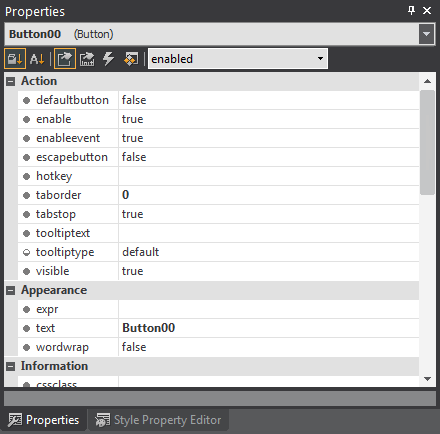This screenshot has height=434, width=440.
Task: Show Events via lightning bolt icon
Action: pyautogui.click(x=109, y=59)
